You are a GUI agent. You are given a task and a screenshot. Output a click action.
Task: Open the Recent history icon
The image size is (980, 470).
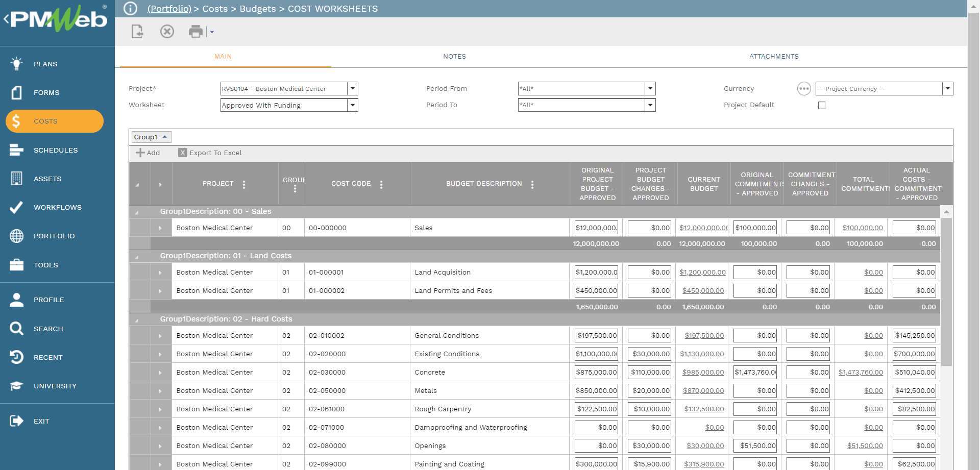coord(16,357)
